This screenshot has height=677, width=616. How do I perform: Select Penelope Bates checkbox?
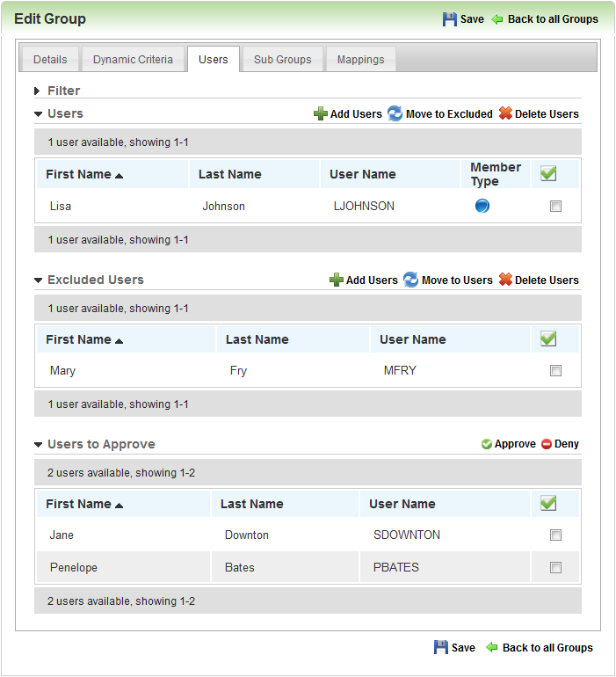(555, 567)
